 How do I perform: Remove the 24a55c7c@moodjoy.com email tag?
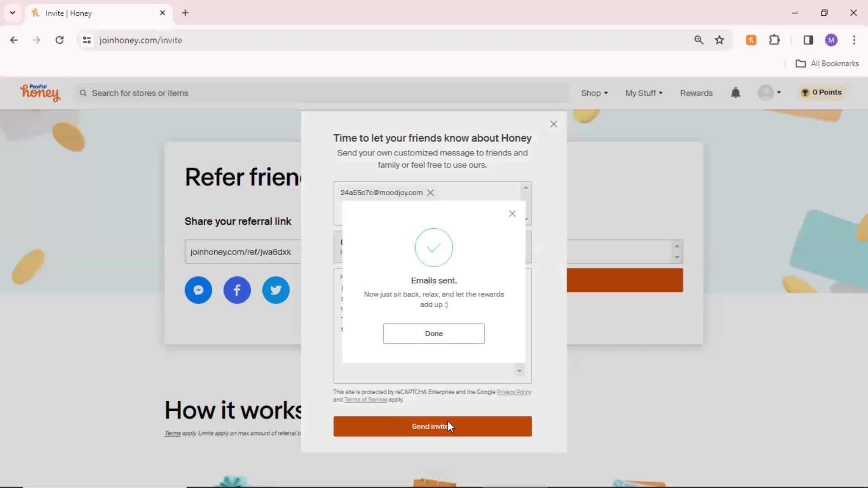coord(430,192)
